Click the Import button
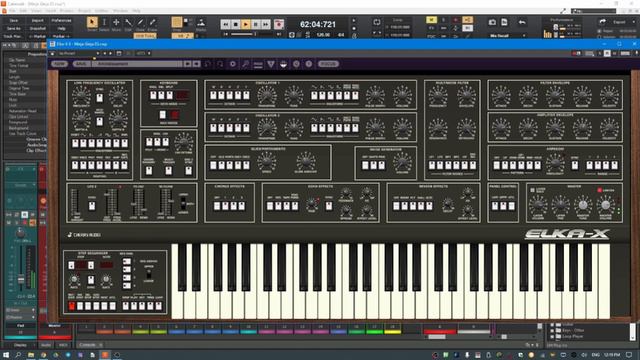The image size is (640, 360). point(38,20)
